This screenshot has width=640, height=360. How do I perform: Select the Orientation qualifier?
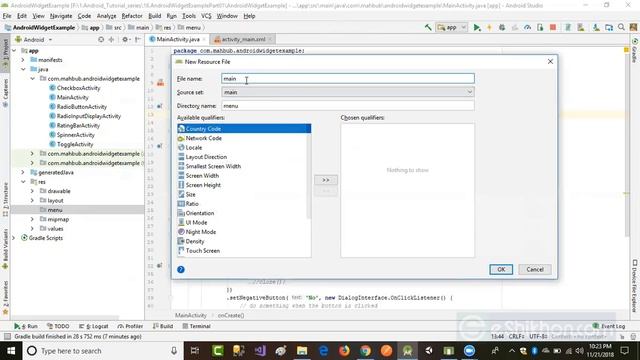(244, 213)
